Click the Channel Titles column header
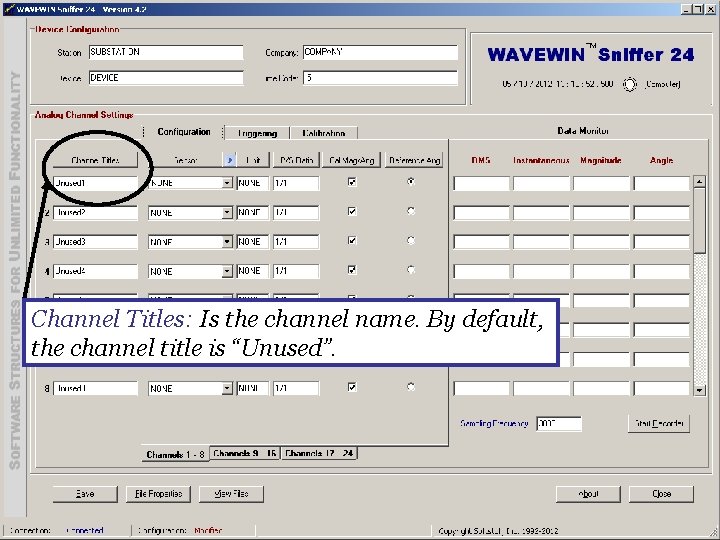720x540 pixels. 95,160
